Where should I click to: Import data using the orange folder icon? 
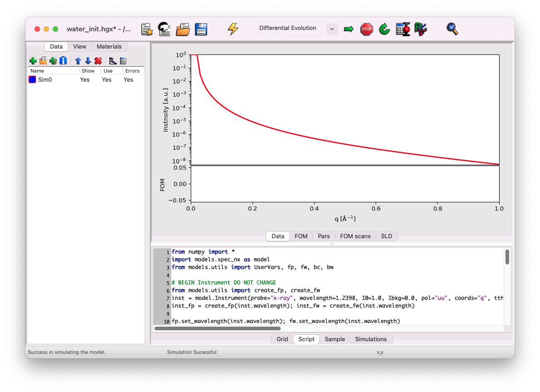pos(43,61)
